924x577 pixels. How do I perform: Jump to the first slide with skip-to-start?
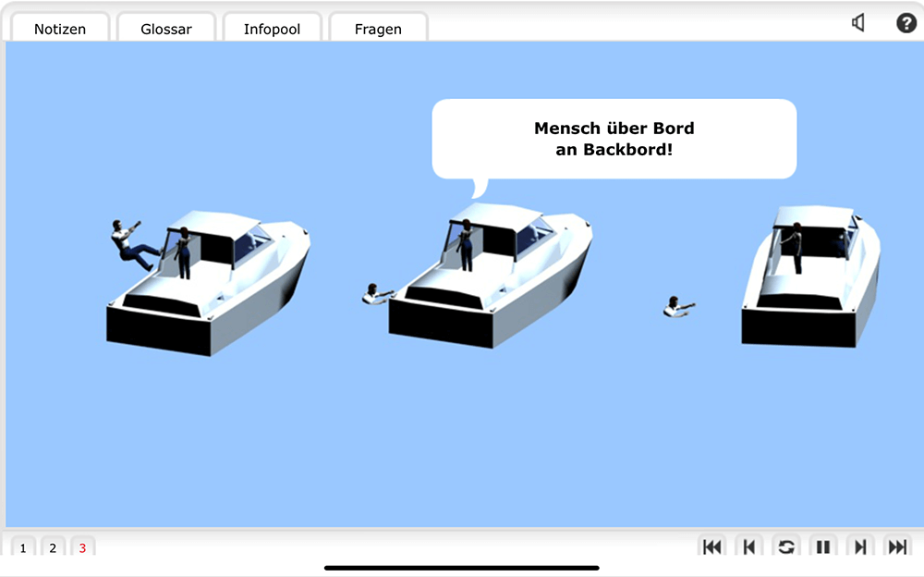tap(711, 546)
